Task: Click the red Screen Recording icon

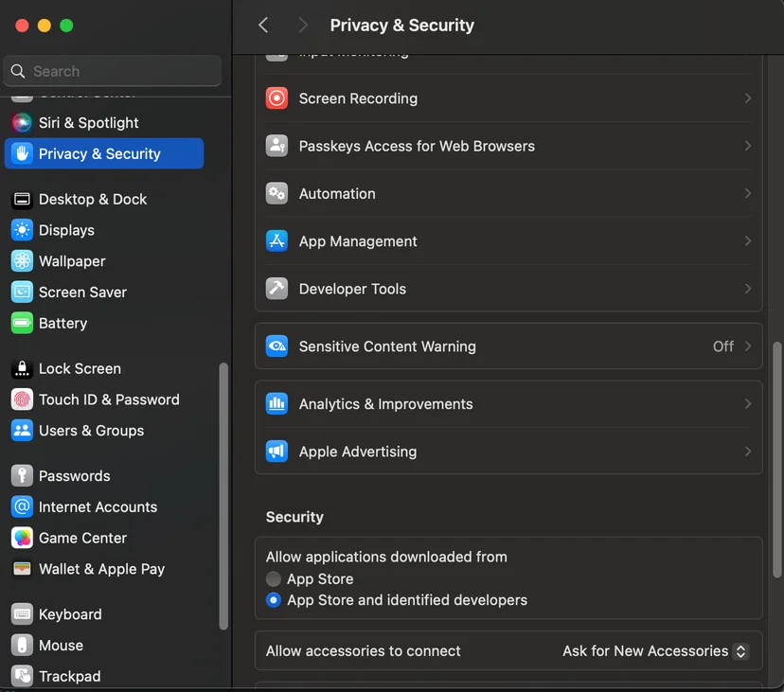Action: point(276,98)
